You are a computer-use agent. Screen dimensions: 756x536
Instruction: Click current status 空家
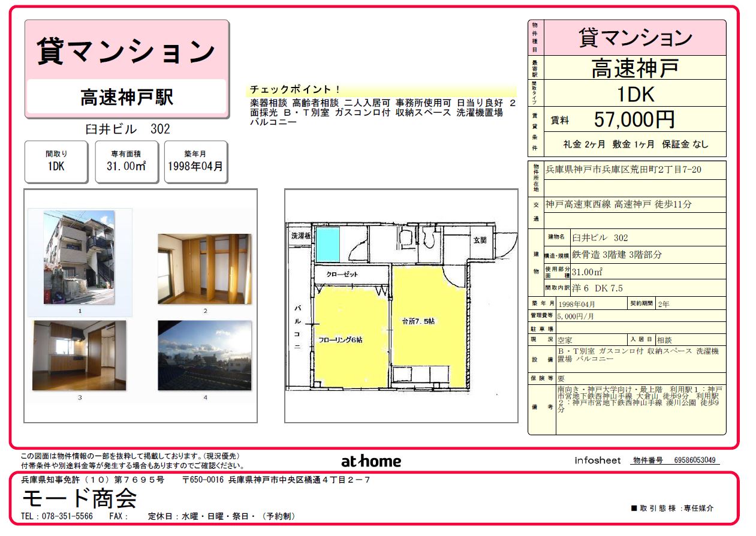[x=565, y=340]
